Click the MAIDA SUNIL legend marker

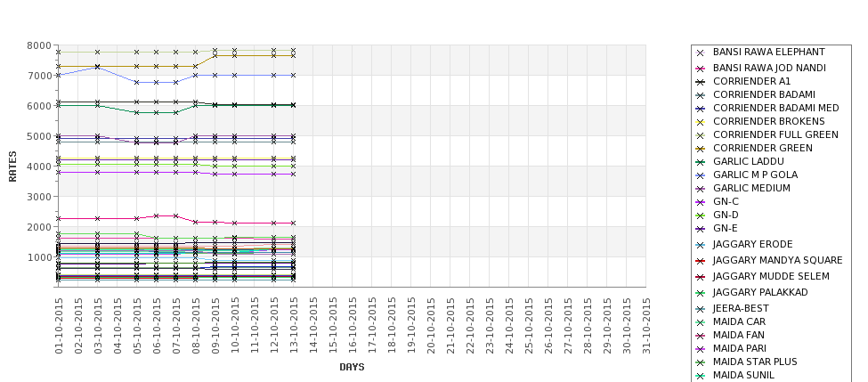coord(701,377)
